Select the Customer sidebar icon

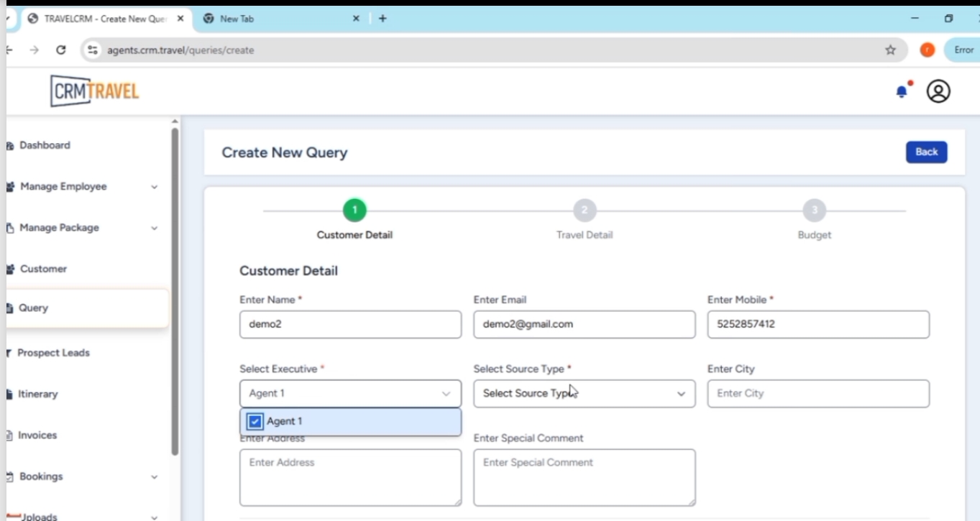[x=10, y=269]
